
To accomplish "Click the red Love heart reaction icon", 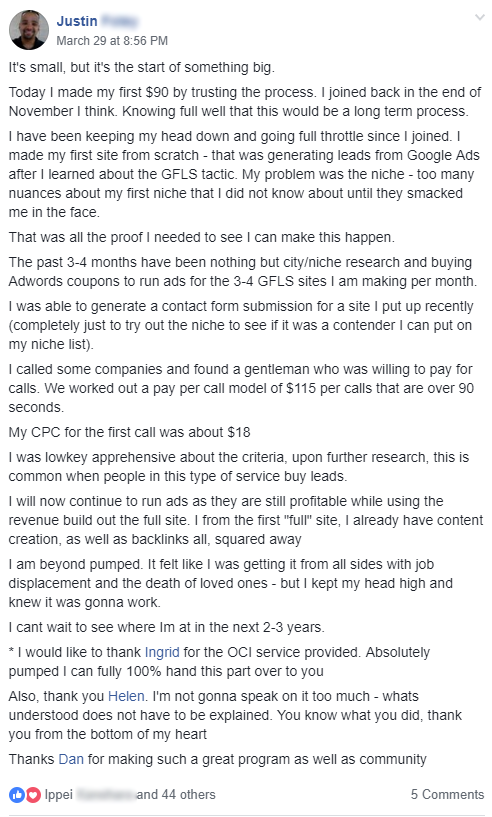I will pyautogui.click(x=33, y=795).
